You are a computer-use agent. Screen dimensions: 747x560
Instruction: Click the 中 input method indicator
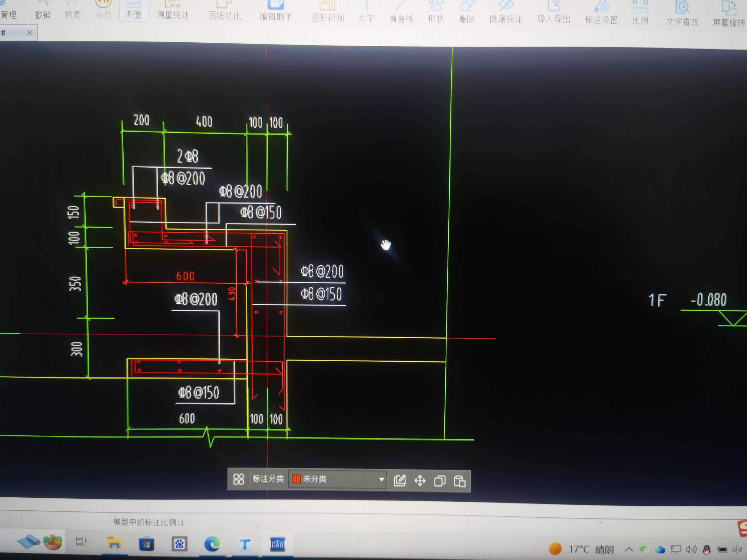(x=737, y=549)
